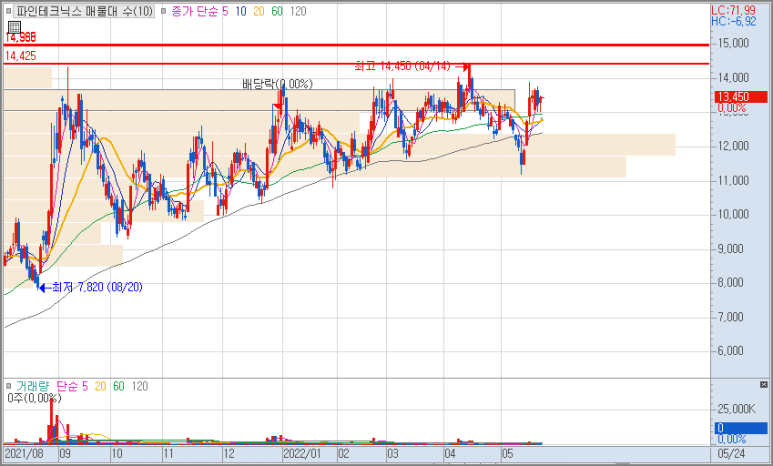
Task: Click the HC:-6.92 value
Action: (x=734, y=21)
